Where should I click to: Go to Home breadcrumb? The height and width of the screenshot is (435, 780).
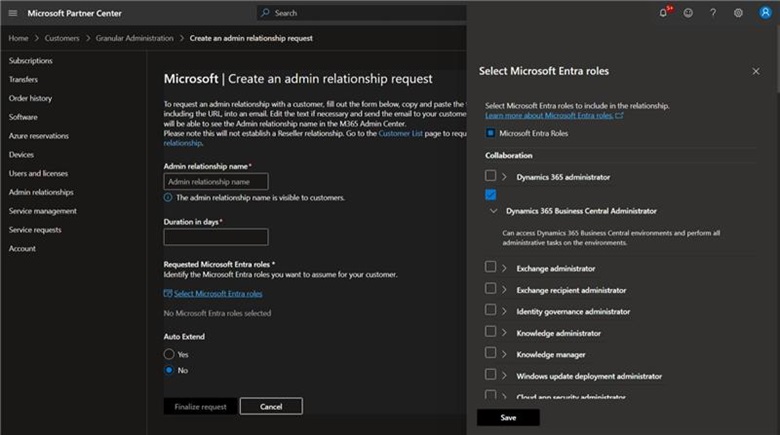(18, 38)
